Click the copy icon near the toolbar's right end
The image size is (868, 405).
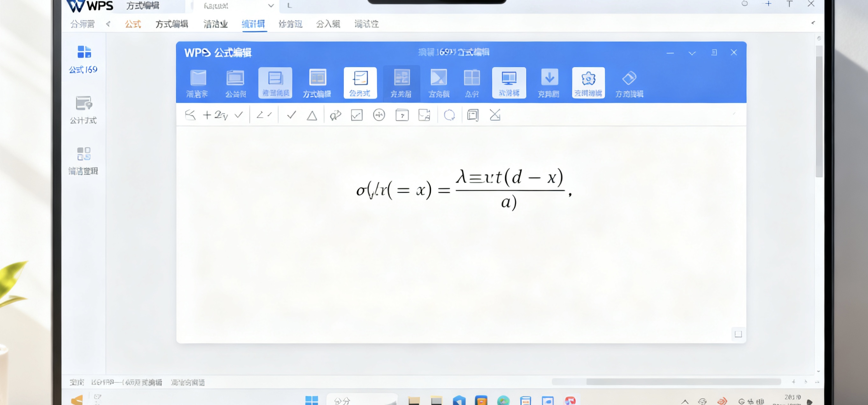(x=473, y=115)
